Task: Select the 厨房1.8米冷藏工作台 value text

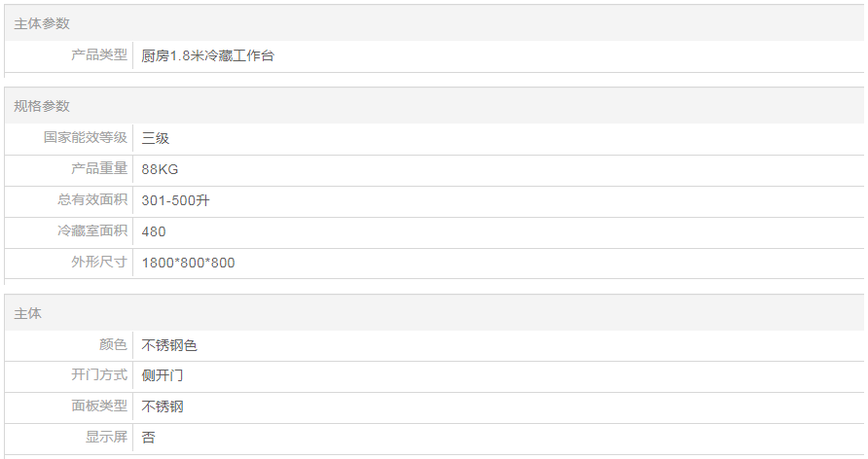Action: (208, 55)
